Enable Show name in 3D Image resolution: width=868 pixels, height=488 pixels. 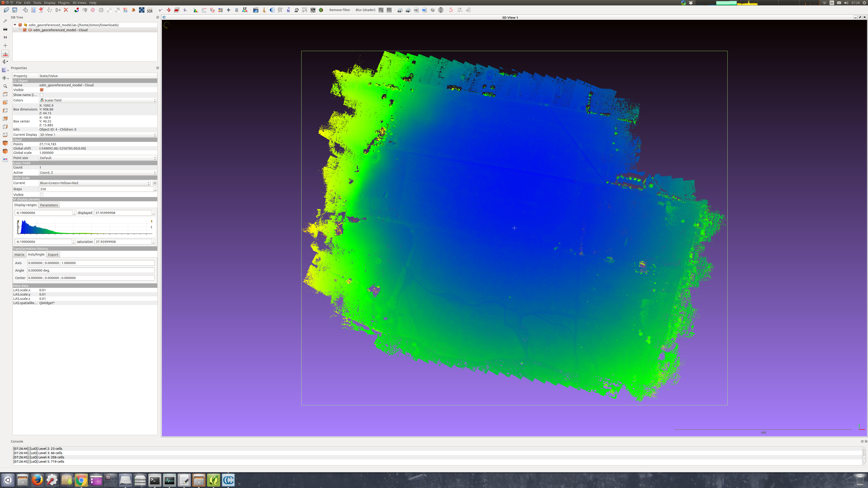coord(42,95)
